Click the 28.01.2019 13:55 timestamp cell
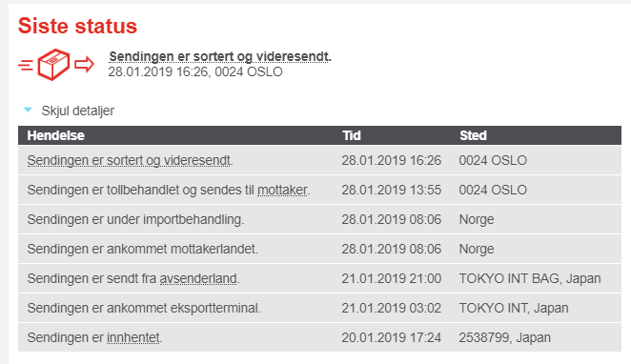631x364 pixels. 391,190
